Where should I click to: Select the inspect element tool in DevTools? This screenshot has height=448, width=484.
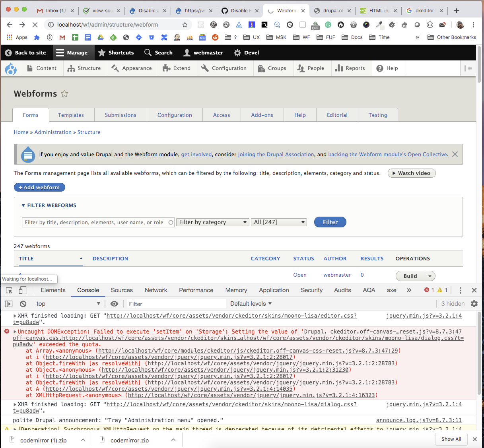click(9, 290)
